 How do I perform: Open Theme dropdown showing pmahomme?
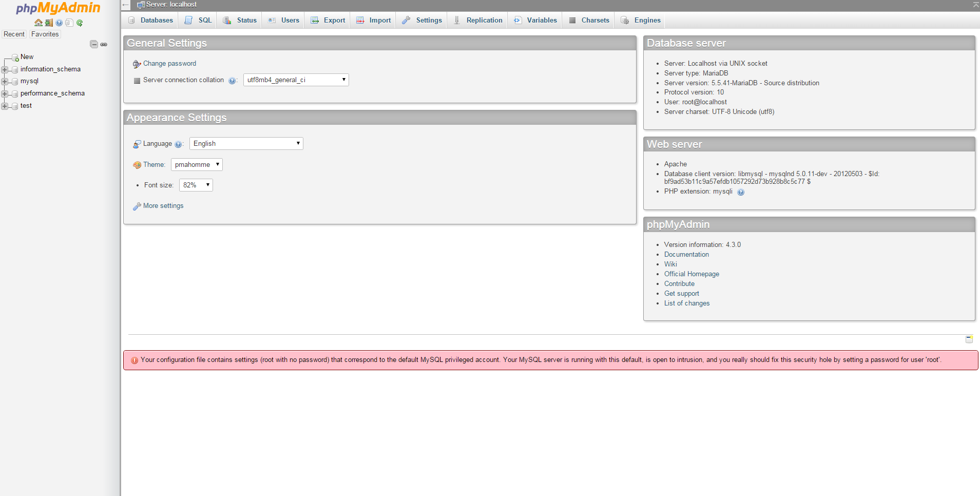point(197,164)
